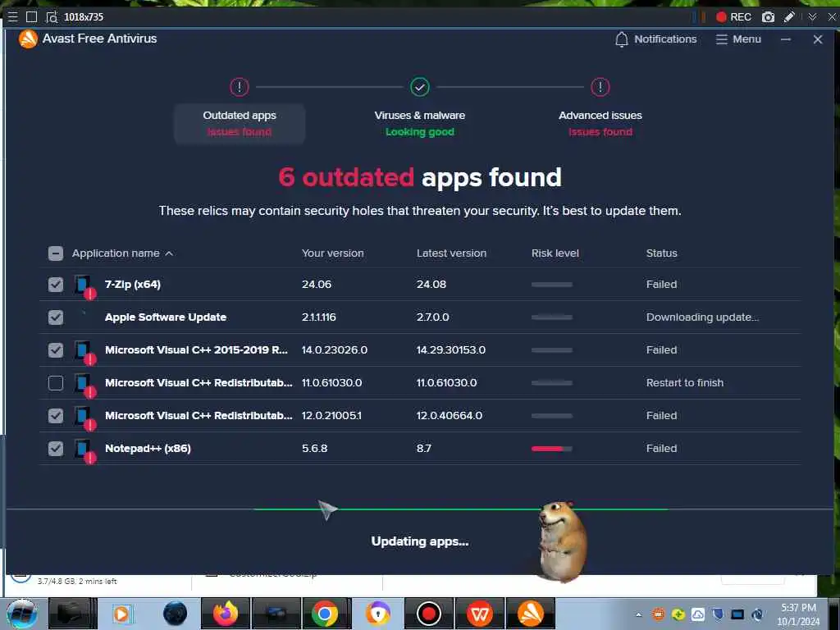This screenshot has height=630, width=840.
Task: Click the Apple Software Update name
Action: pos(166,317)
